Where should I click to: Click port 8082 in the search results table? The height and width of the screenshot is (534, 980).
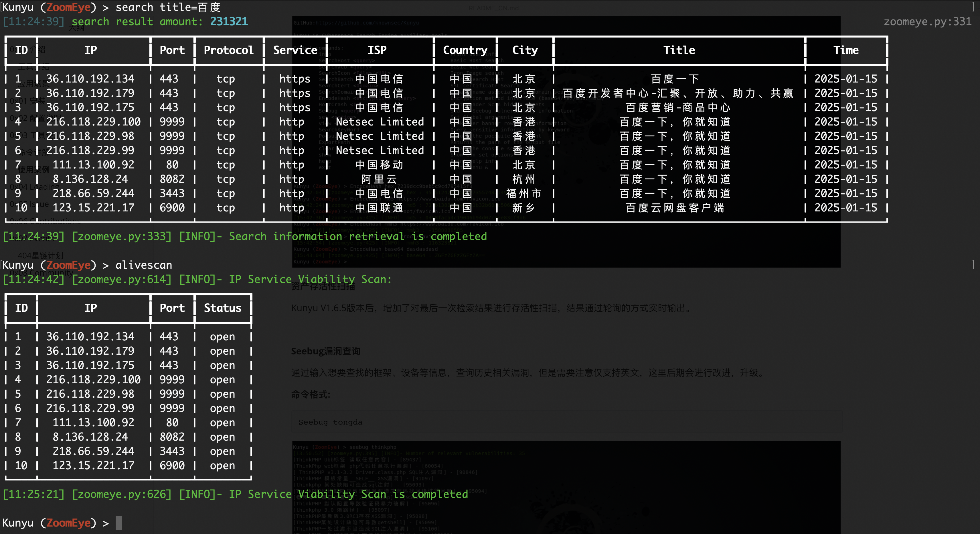(172, 179)
